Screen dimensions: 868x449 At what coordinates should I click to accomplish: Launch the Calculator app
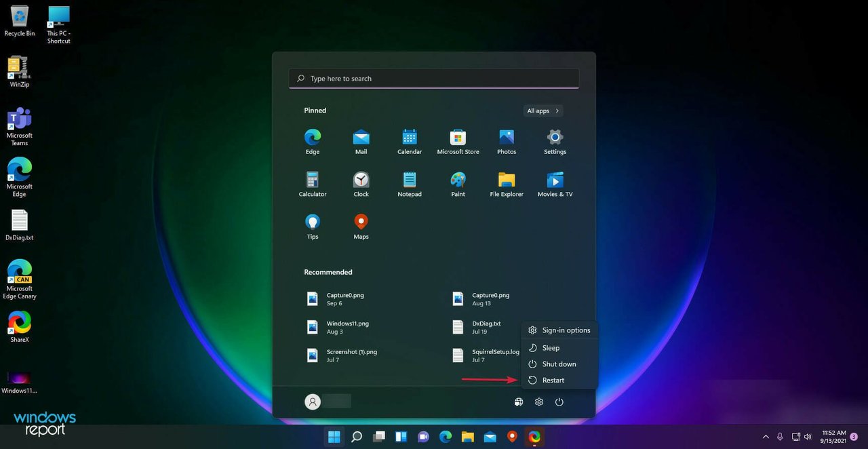[x=312, y=184]
